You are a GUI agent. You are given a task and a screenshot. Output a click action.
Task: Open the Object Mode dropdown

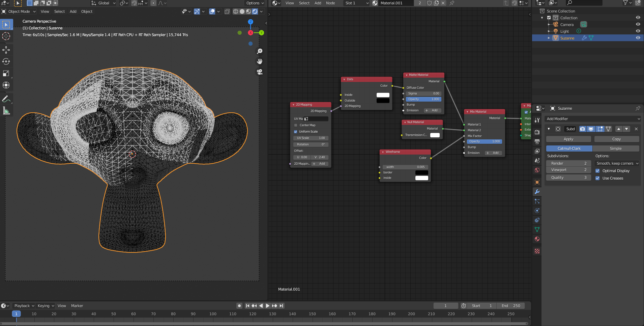(x=19, y=11)
